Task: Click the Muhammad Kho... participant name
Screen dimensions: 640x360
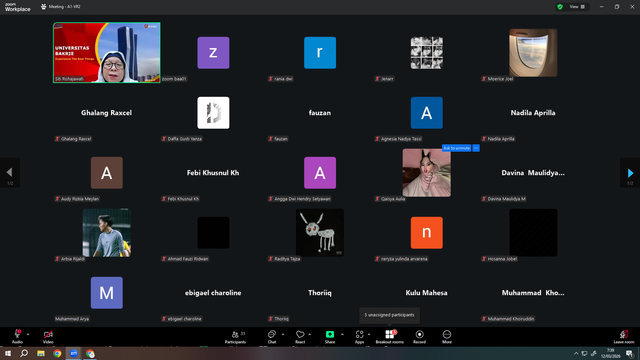Action: [x=533, y=293]
